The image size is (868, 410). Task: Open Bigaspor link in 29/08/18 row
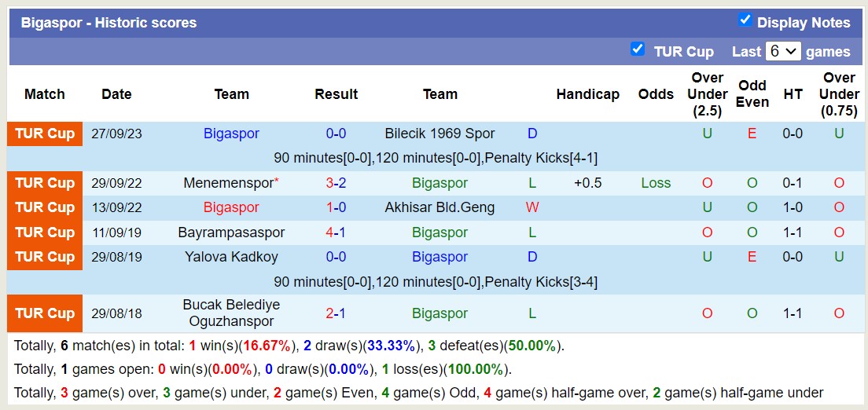(x=440, y=313)
